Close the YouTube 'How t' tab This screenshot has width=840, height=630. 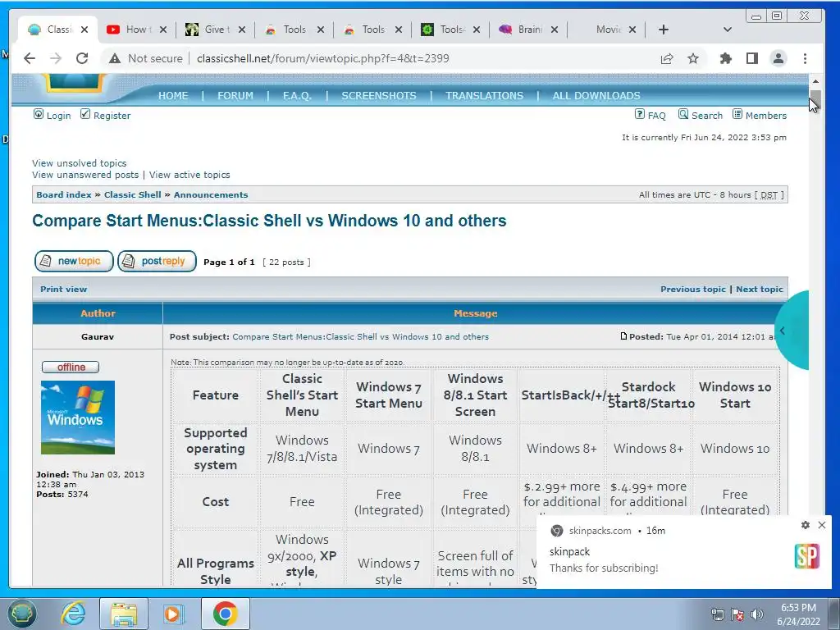163,30
